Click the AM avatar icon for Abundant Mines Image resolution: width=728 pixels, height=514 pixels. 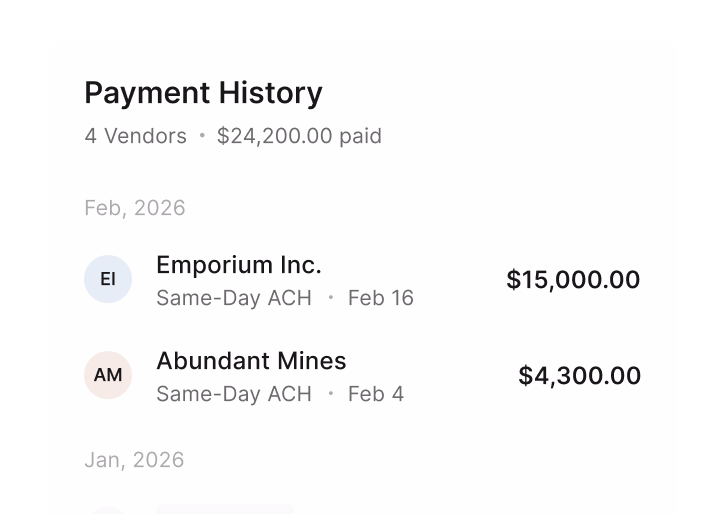click(x=108, y=375)
